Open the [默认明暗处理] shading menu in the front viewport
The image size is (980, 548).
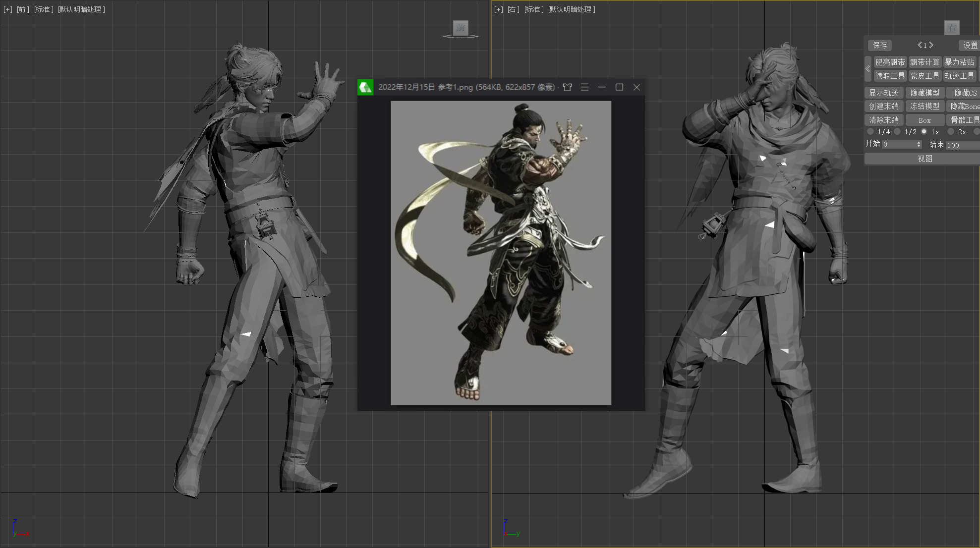tap(82, 9)
